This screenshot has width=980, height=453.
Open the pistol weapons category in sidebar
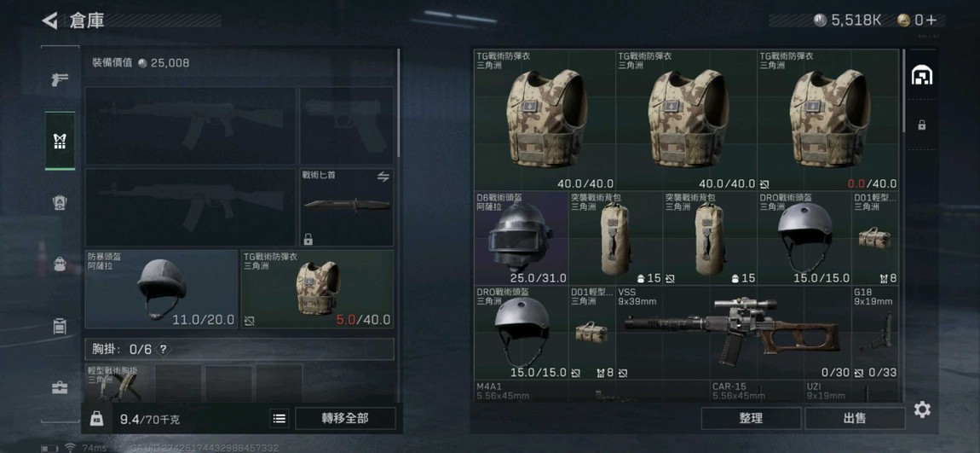(x=60, y=79)
